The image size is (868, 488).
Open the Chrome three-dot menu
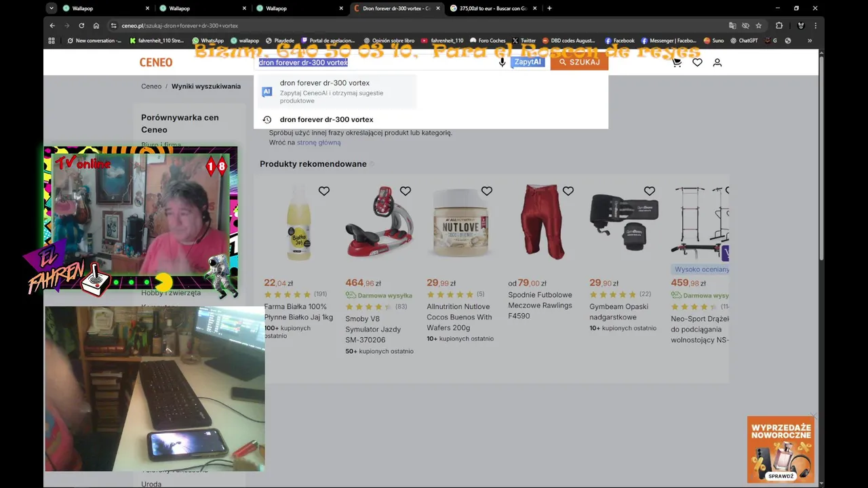pos(816,26)
